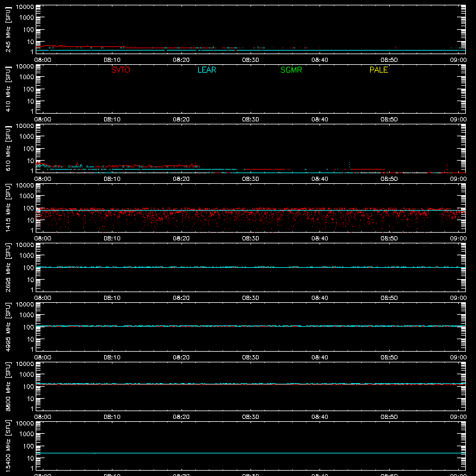Screen dimensions: 476x476
Task: Click 08:30 time label below 8800 MHz plot
Action: point(250,417)
